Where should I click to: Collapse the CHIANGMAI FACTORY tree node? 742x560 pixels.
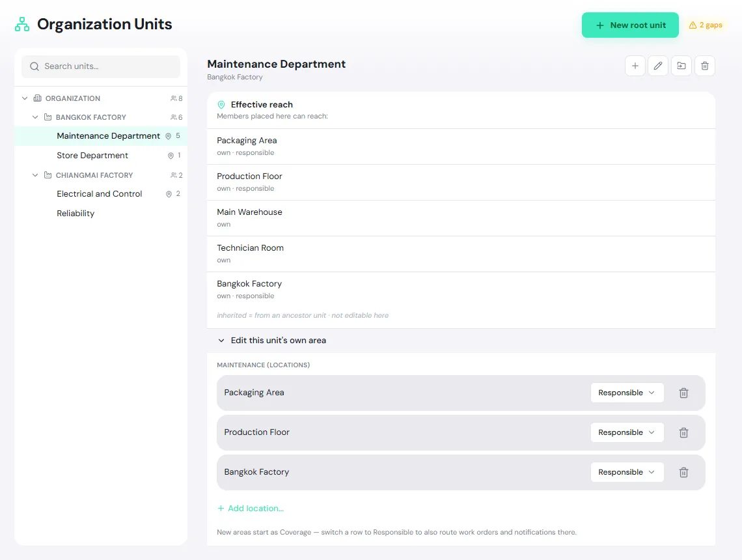point(35,175)
